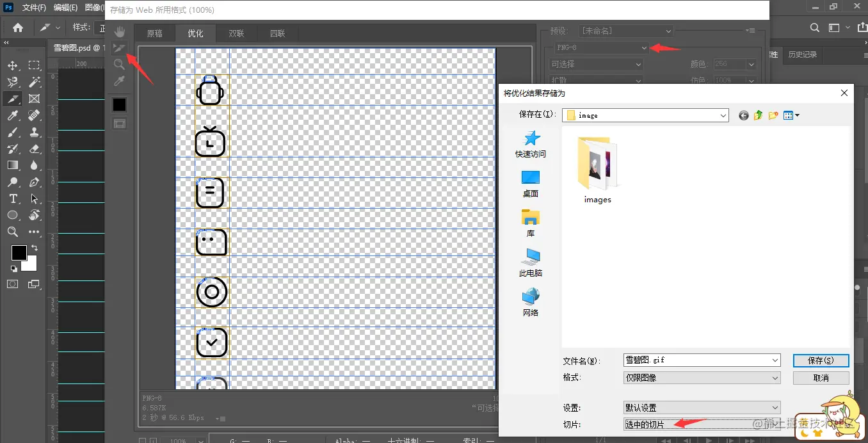Click the 取消 button
Viewport: 868px width, 443px height.
coord(821,378)
